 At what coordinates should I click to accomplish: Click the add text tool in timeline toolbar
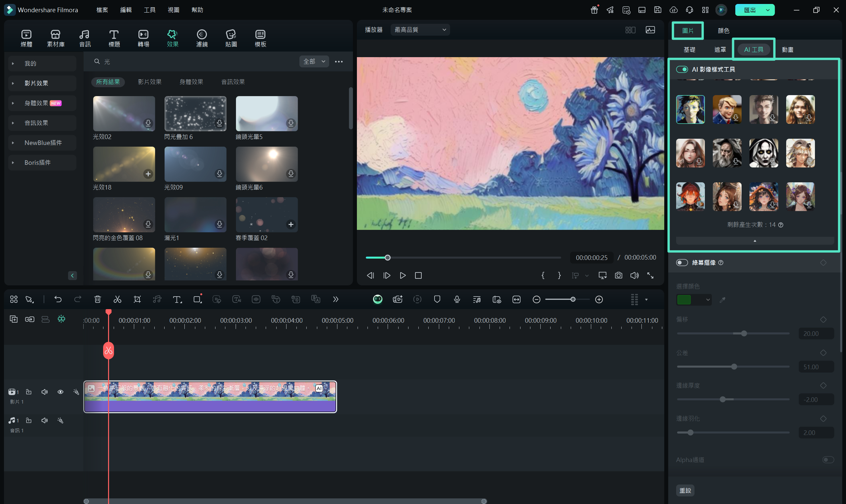click(177, 299)
